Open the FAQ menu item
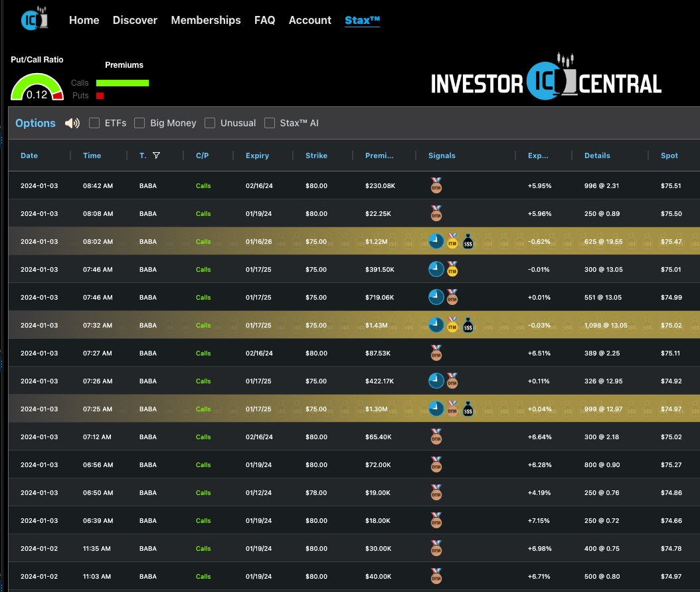 [265, 20]
